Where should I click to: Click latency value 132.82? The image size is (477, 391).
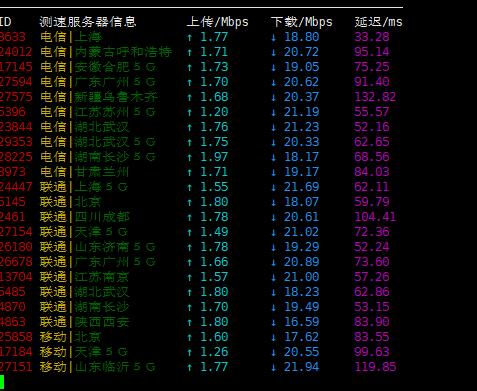point(375,97)
